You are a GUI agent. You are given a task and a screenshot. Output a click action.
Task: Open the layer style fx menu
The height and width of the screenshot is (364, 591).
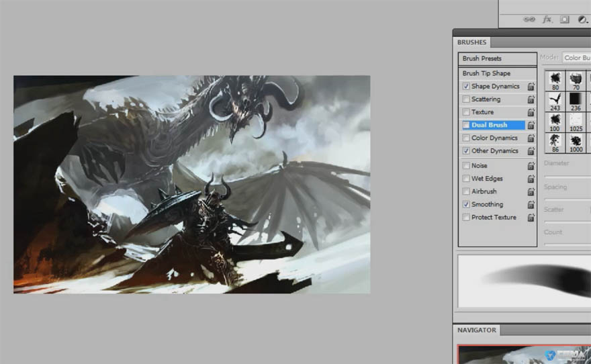tap(547, 19)
